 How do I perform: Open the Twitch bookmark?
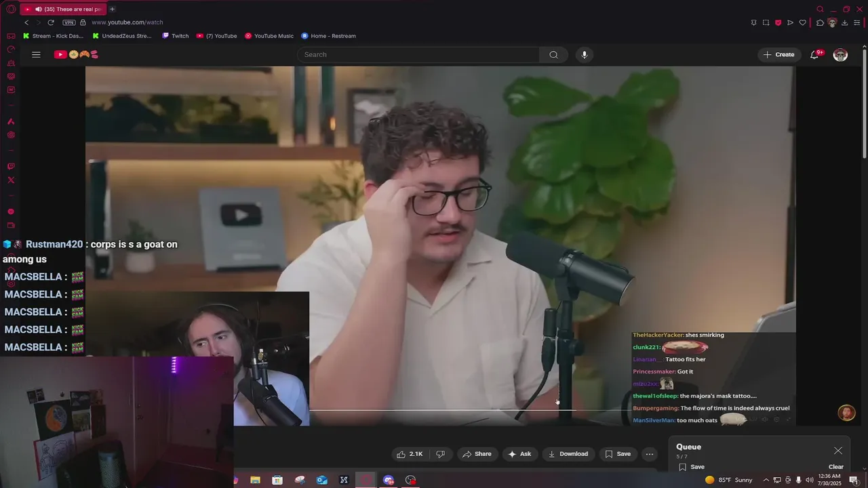[x=175, y=36]
